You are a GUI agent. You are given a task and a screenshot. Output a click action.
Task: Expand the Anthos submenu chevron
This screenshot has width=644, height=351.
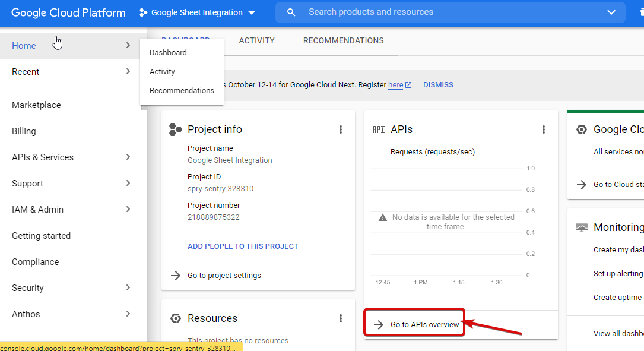click(128, 314)
